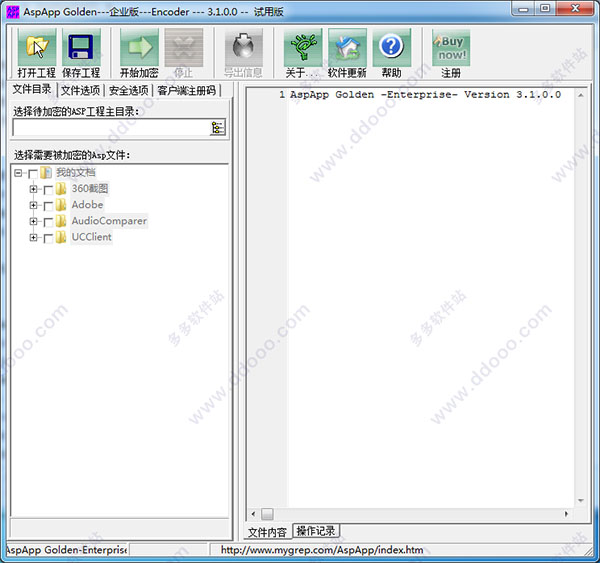This screenshot has width=600, height=563.
Task: Expand the AudioComparer tree node
Action: 33,221
